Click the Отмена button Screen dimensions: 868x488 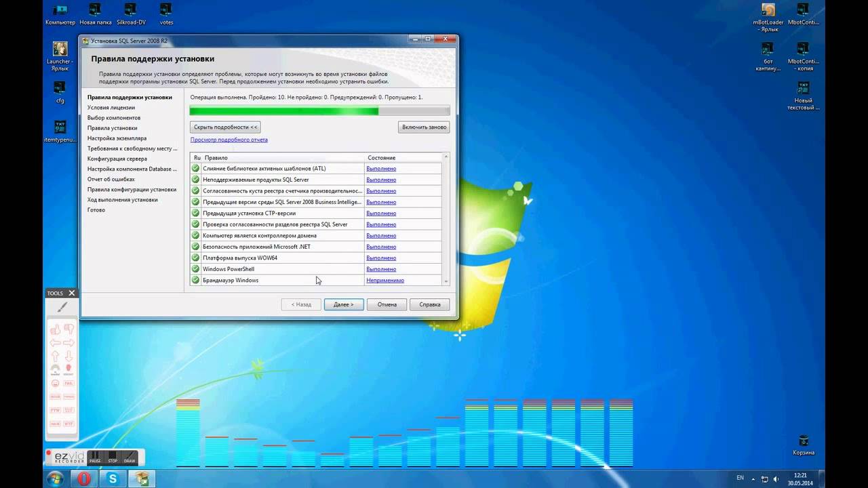pyautogui.click(x=387, y=304)
